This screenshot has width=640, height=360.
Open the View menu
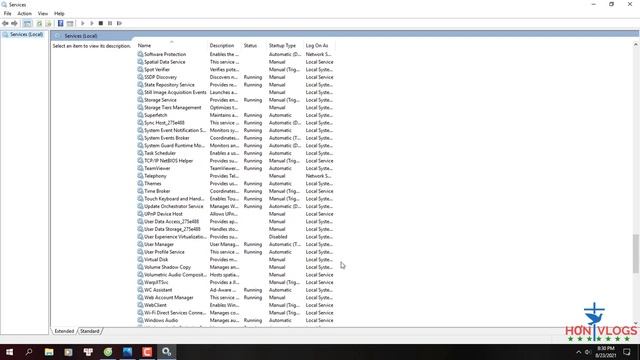[42, 13]
